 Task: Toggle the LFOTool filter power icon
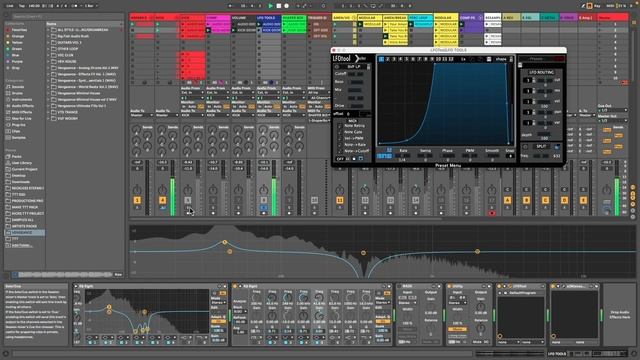337,67
